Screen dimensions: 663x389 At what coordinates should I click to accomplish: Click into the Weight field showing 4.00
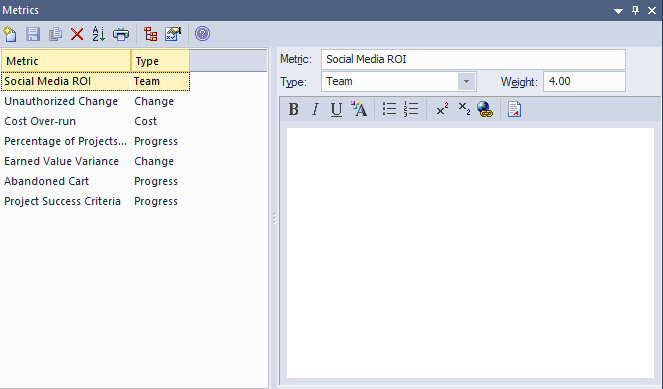coord(584,81)
